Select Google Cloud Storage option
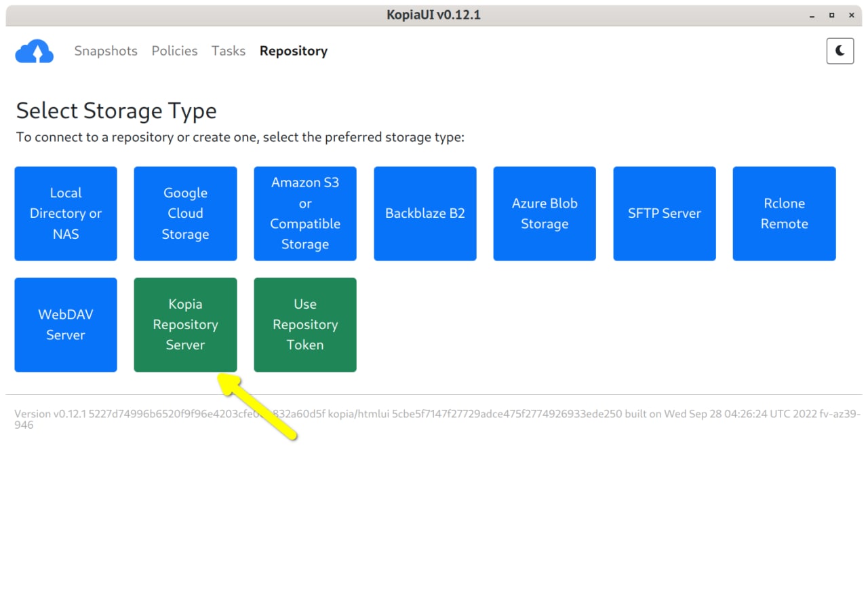This screenshot has width=868, height=612. (x=185, y=214)
